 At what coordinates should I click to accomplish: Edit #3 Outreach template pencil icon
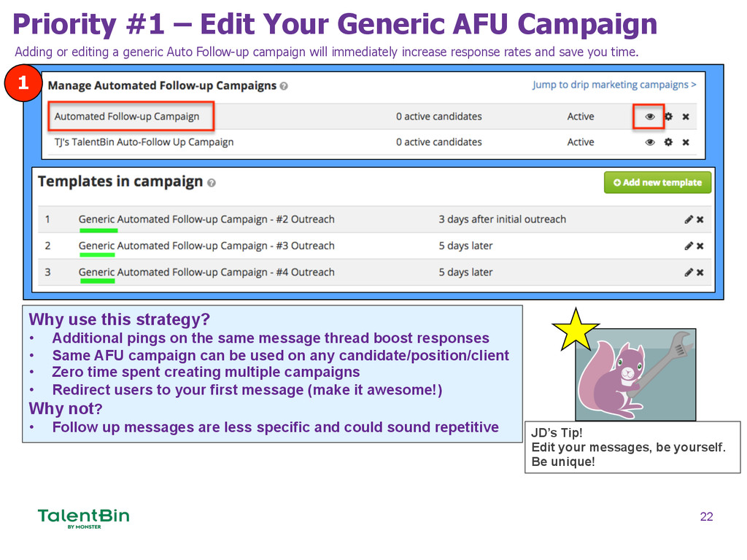click(689, 246)
